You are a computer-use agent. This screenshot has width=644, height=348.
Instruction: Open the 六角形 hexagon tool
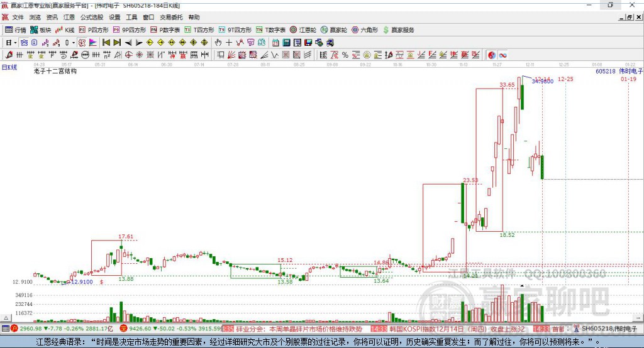(365, 30)
